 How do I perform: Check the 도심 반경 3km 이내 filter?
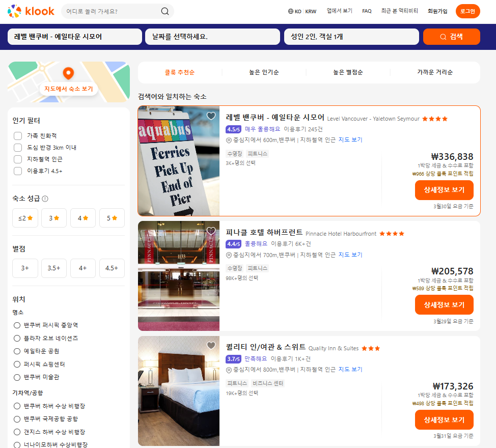pos(18,148)
